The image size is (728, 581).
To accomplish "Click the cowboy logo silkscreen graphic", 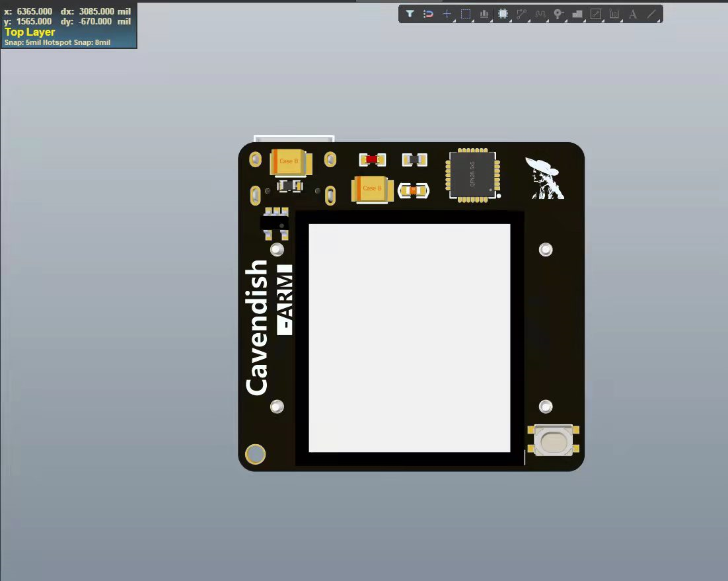I will click(x=544, y=176).
